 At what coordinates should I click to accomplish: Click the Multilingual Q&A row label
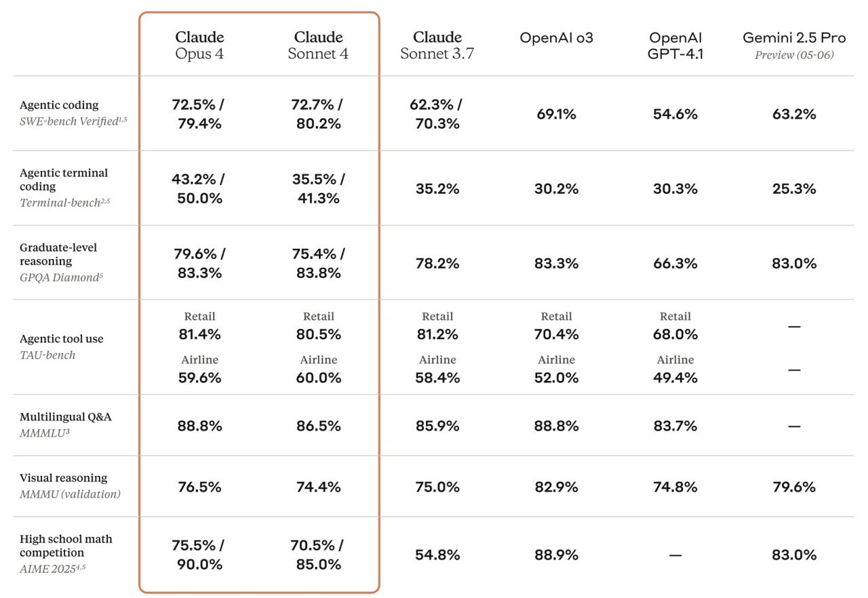click(x=66, y=417)
